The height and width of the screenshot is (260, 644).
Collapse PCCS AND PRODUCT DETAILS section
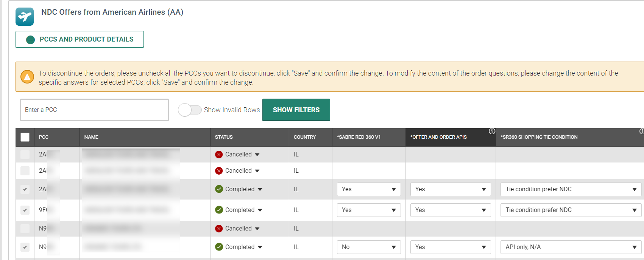pyautogui.click(x=80, y=39)
